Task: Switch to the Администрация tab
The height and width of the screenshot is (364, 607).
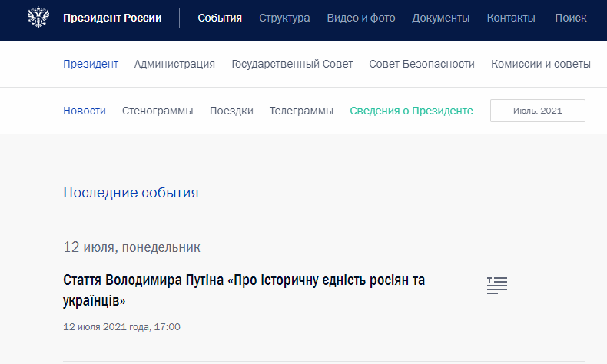Action: (174, 64)
